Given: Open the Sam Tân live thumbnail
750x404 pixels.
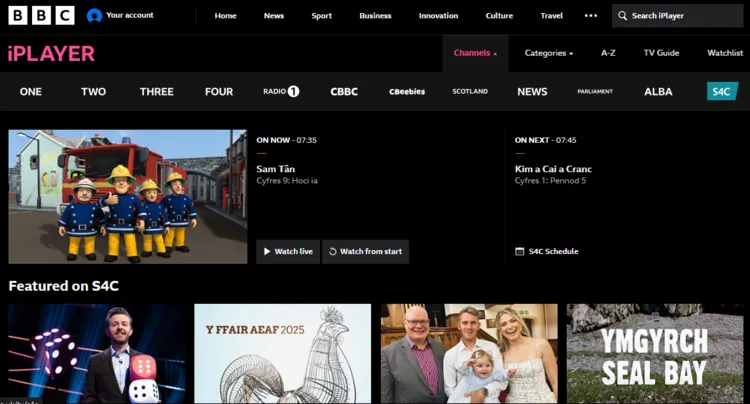Looking at the screenshot, I should (128, 196).
